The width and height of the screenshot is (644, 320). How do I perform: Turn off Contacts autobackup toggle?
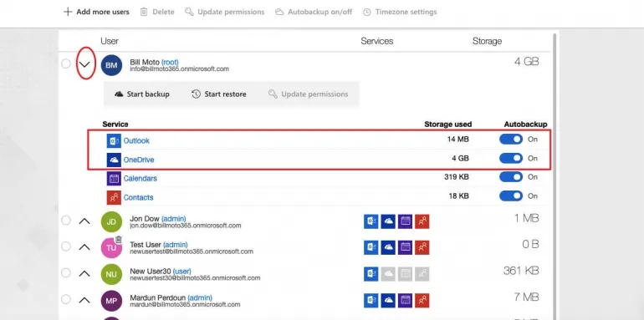tap(511, 196)
